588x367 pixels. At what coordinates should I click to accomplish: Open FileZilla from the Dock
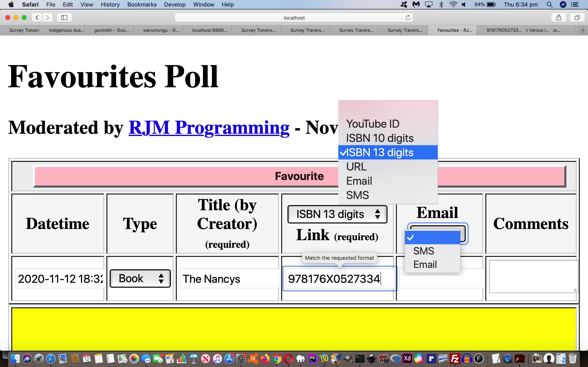click(x=455, y=358)
